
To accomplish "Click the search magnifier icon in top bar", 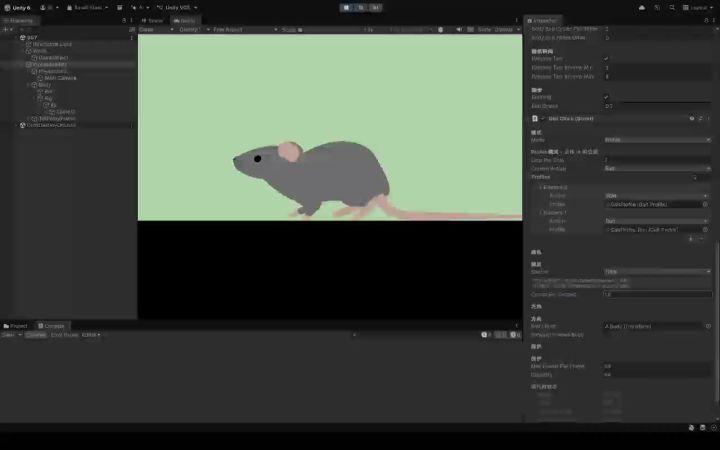I will tap(672, 8).
